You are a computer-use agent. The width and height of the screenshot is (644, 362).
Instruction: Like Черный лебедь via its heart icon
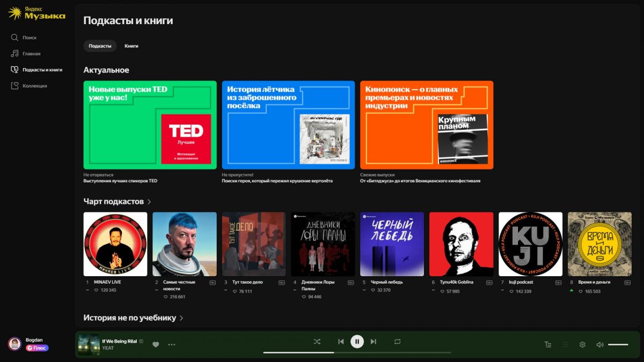point(374,290)
